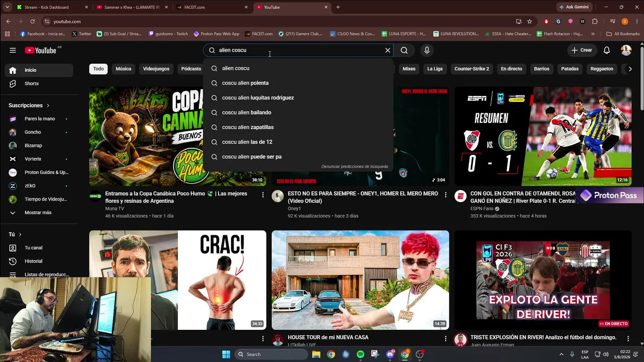644x362 pixels.
Task: Click Denunciar predicciones de búsqueda link
Action: [355, 166]
